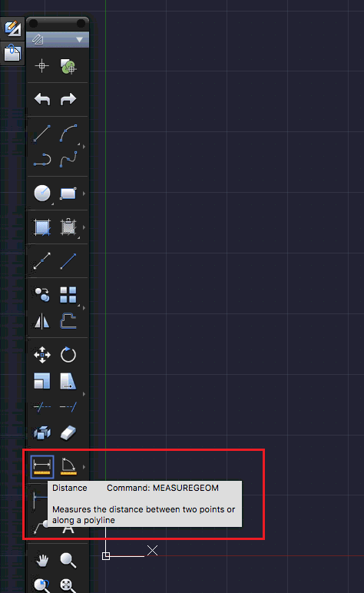Image resolution: width=364 pixels, height=593 pixels.
Task: Activate the Mirror tool
Action: coord(42,321)
